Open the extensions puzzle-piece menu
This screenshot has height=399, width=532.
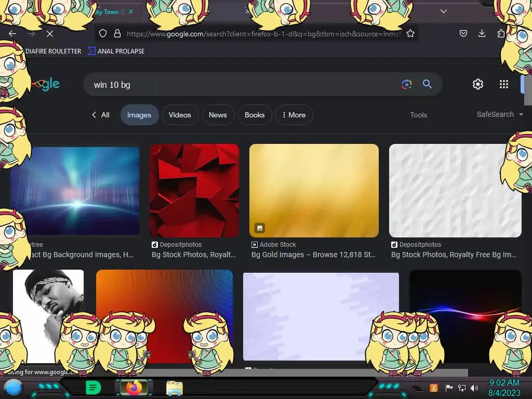tap(501, 33)
